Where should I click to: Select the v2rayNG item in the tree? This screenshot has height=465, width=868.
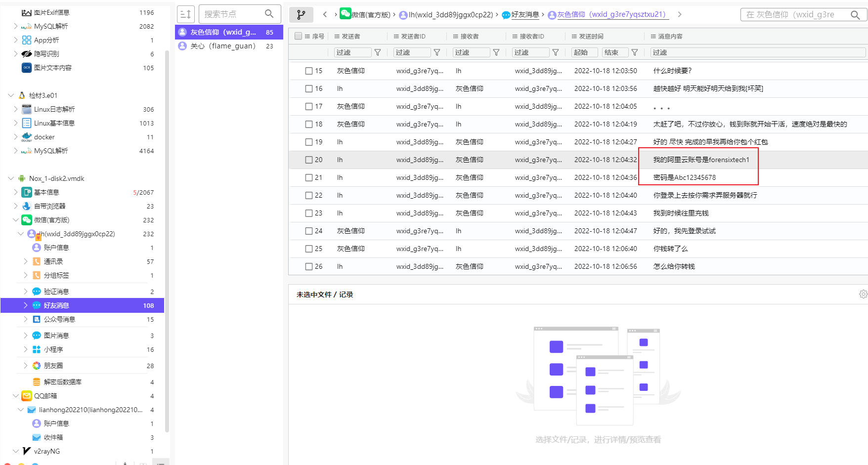coord(46,451)
